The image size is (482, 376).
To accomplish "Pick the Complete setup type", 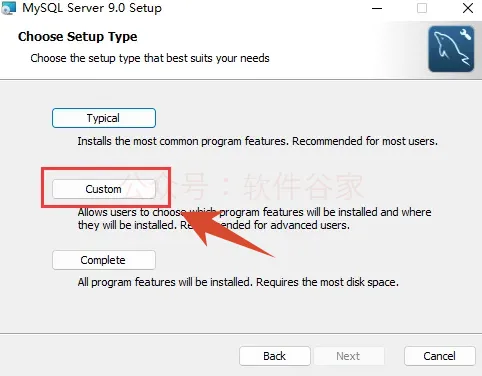I will [104, 260].
